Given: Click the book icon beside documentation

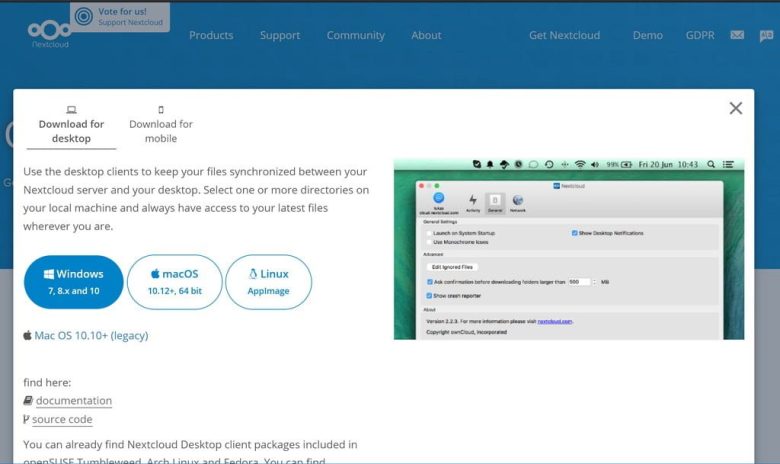Looking at the screenshot, I should (x=28, y=400).
